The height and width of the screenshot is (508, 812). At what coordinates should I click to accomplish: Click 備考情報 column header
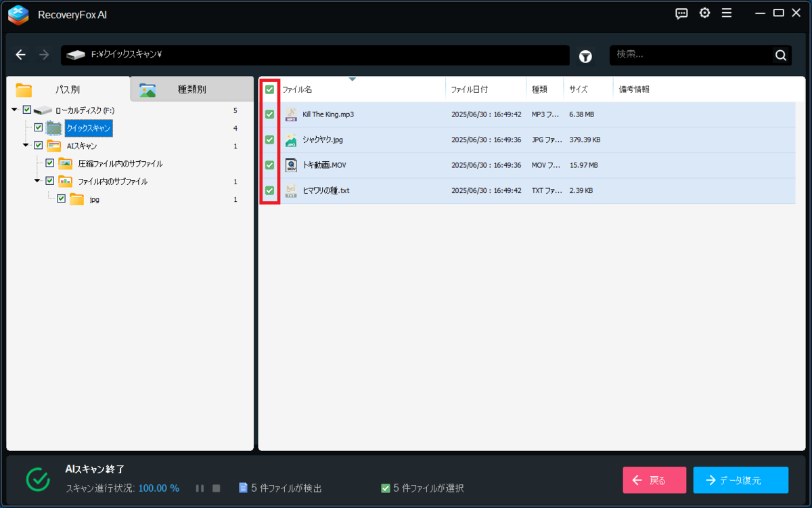(x=634, y=89)
